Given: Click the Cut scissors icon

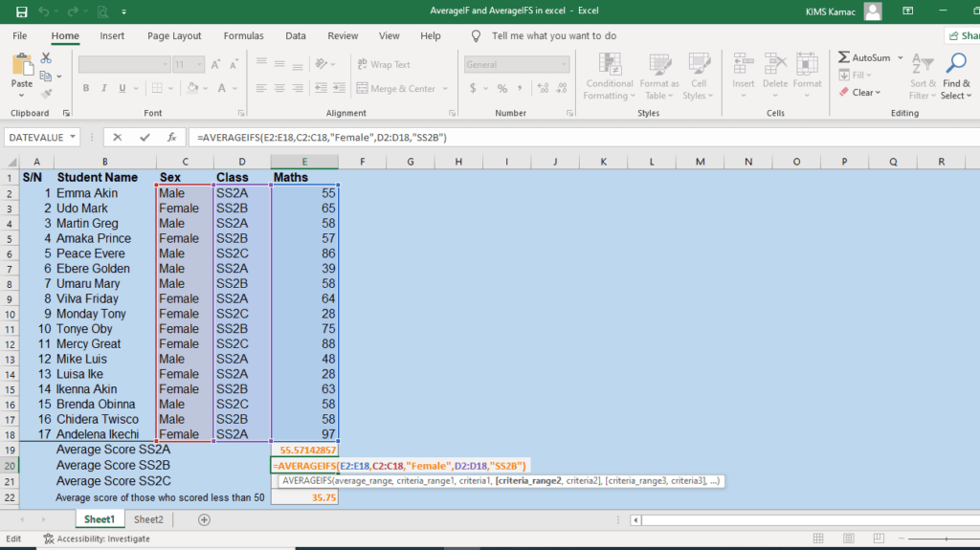Looking at the screenshot, I should tap(46, 58).
